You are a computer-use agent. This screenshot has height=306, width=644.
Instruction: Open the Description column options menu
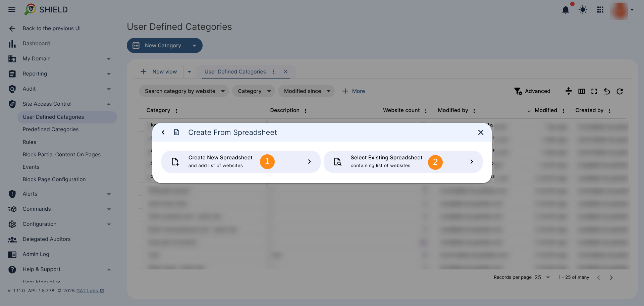pyautogui.click(x=306, y=111)
